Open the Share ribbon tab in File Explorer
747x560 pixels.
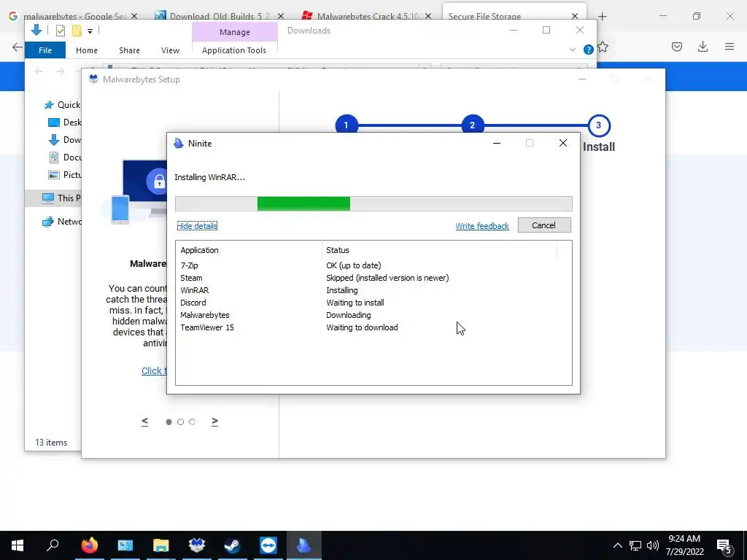coord(130,50)
